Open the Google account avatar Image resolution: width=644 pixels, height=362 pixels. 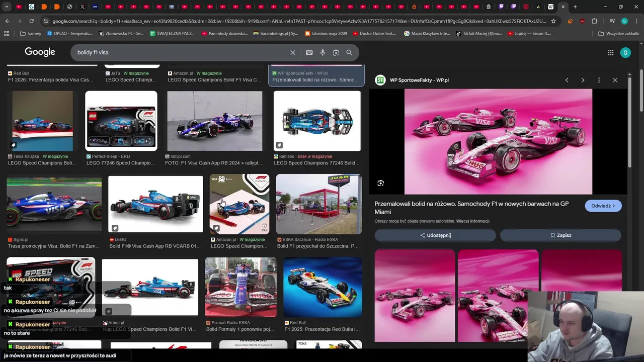625,52
